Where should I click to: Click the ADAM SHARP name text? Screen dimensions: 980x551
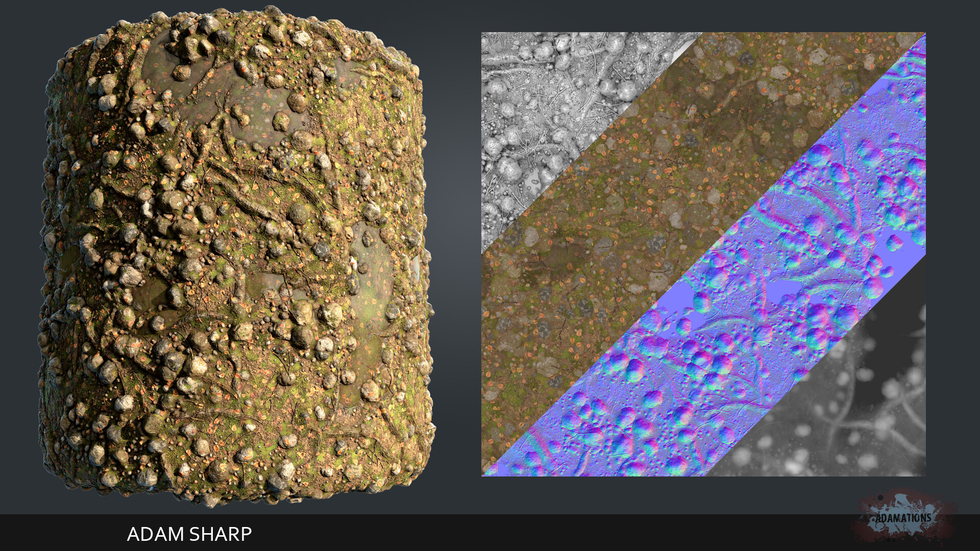tap(189, 534)
